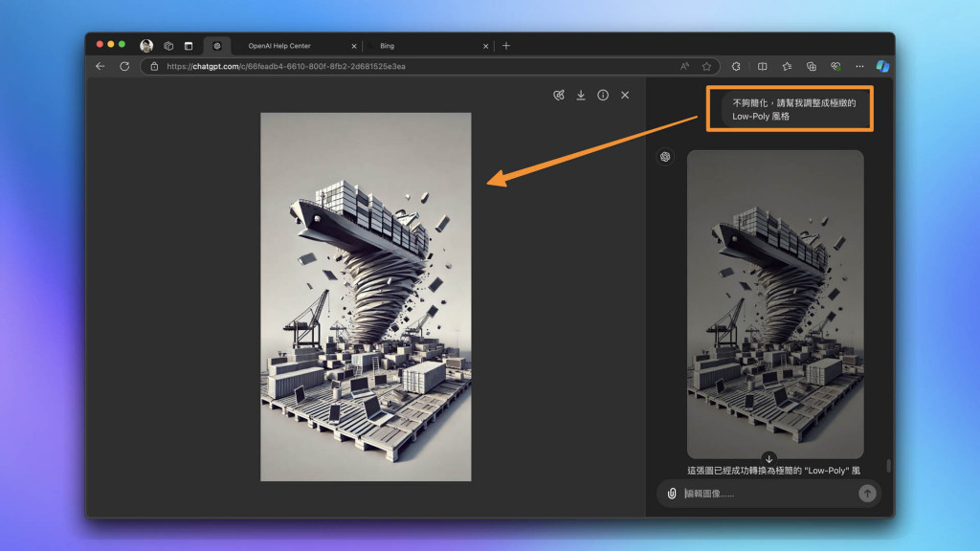980x551 pixels.
Task: Open a new browser tab
Action: [506, 46]
